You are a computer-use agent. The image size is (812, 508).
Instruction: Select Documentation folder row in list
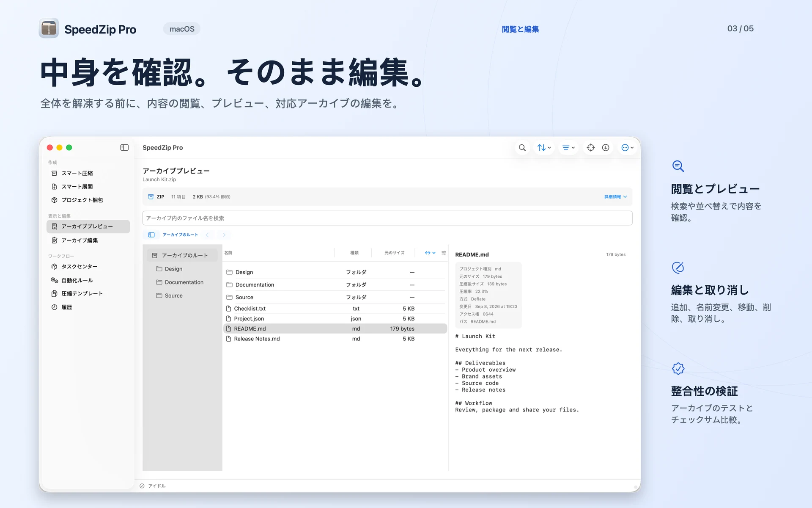335,285
